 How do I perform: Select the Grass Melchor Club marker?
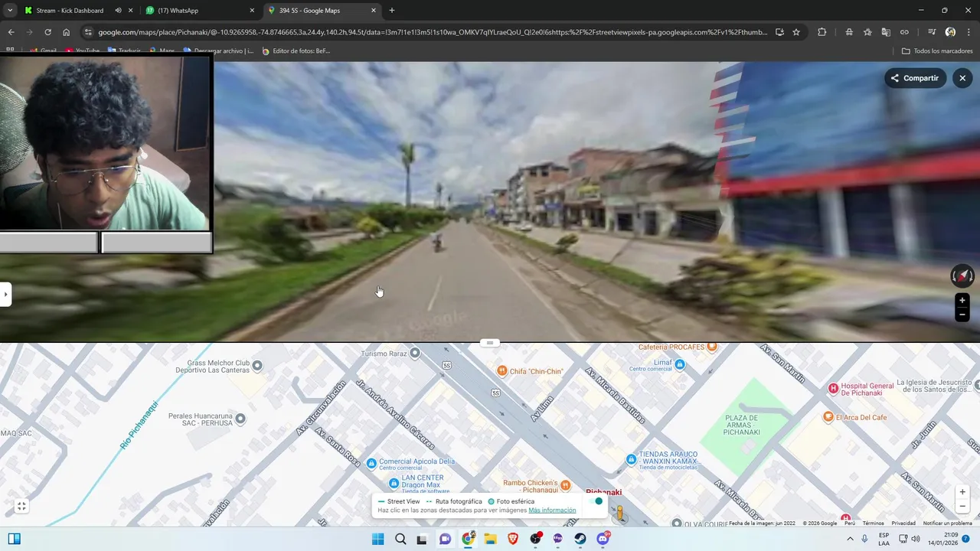(257, 366)
